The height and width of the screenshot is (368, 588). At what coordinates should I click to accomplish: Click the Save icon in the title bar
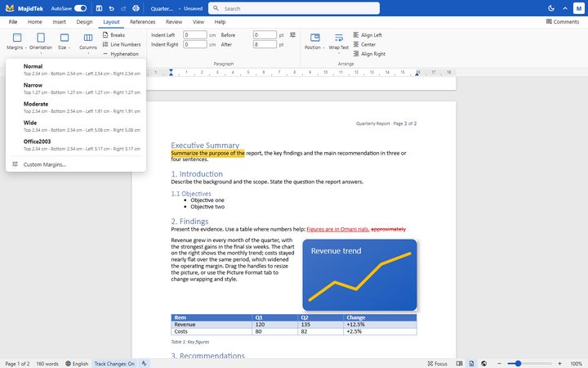coord(99,8)
